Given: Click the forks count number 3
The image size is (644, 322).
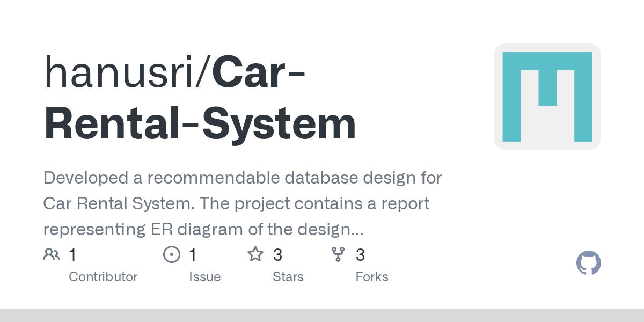Looking at the screenshot, I should pyautogui.click(x=361, y=255).
